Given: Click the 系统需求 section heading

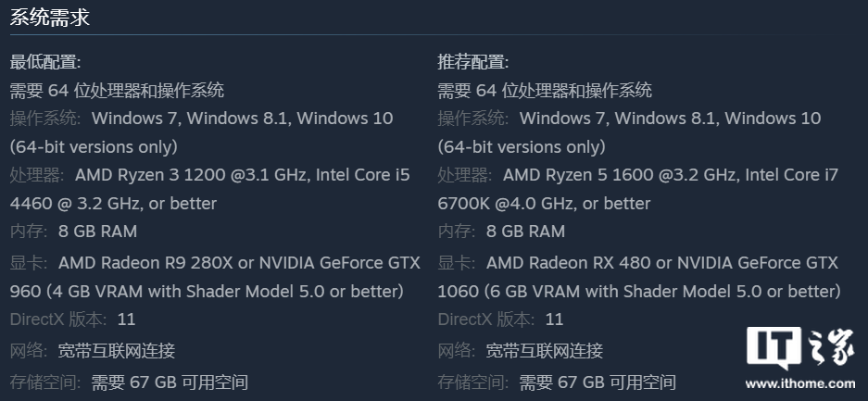Looking at the screenshot, I should 50,18.
